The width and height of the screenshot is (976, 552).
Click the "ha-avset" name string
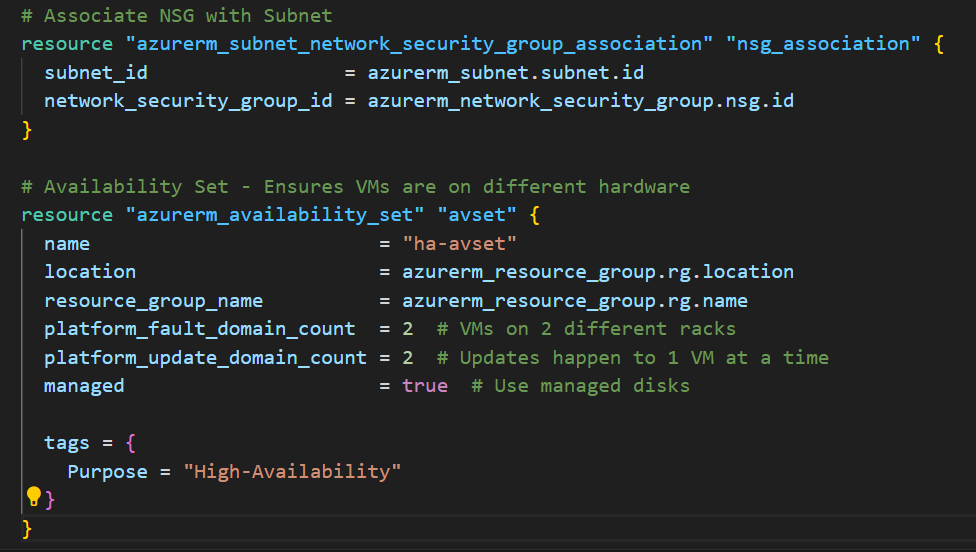[x=460, y=243]
